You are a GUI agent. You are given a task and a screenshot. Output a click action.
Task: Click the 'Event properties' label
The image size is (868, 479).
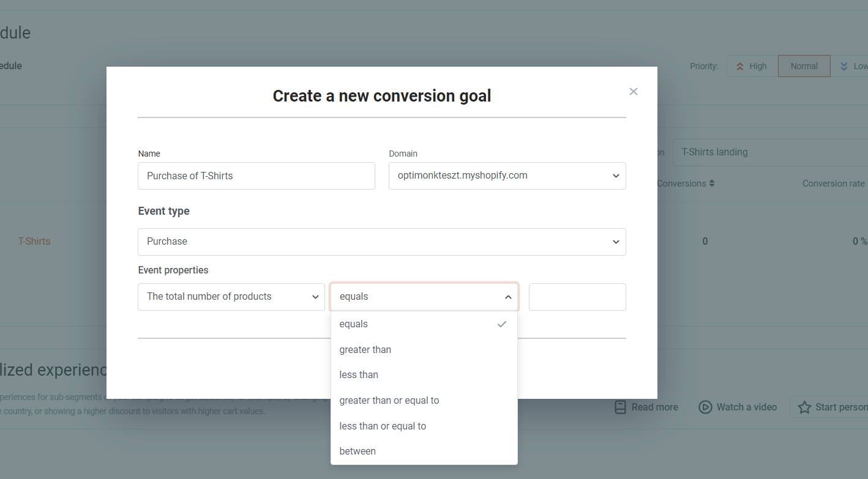[173, 270]
